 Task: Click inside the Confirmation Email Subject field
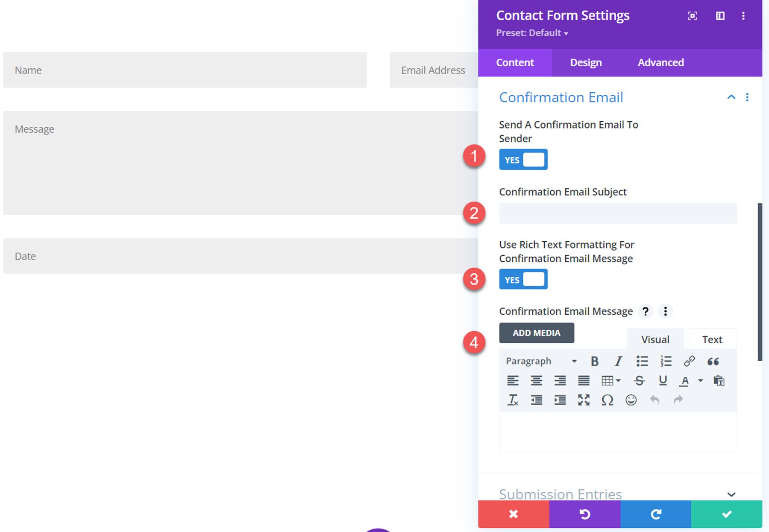[x=618, y=213]
